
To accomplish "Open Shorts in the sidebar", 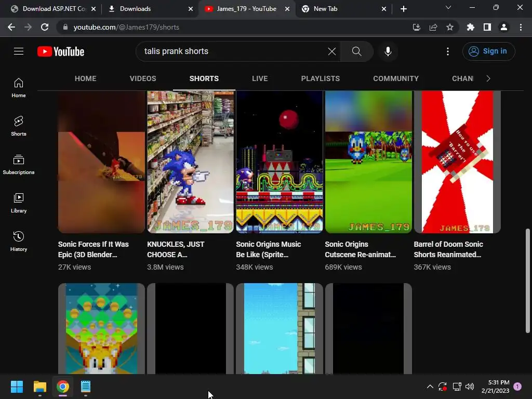I will pos(19,126).
